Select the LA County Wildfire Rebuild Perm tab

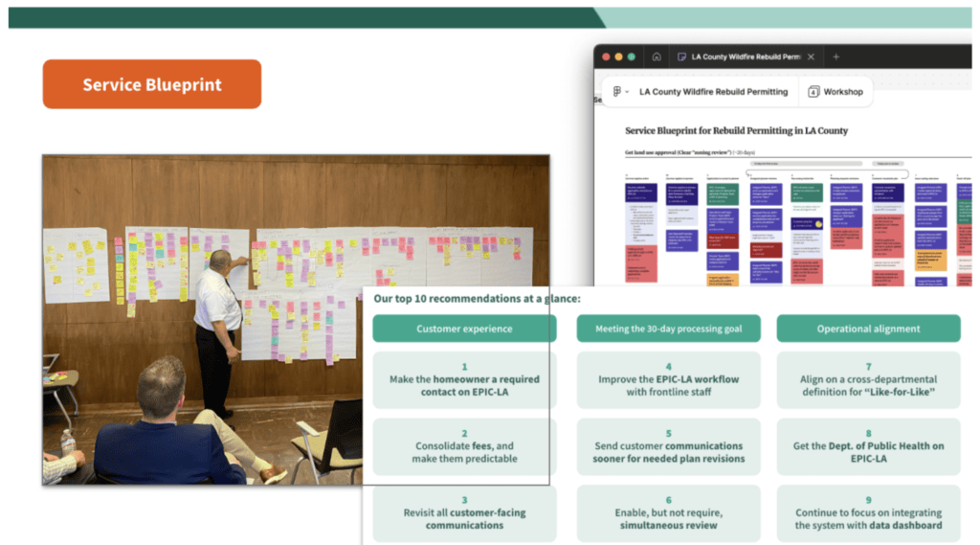point(745,57)
